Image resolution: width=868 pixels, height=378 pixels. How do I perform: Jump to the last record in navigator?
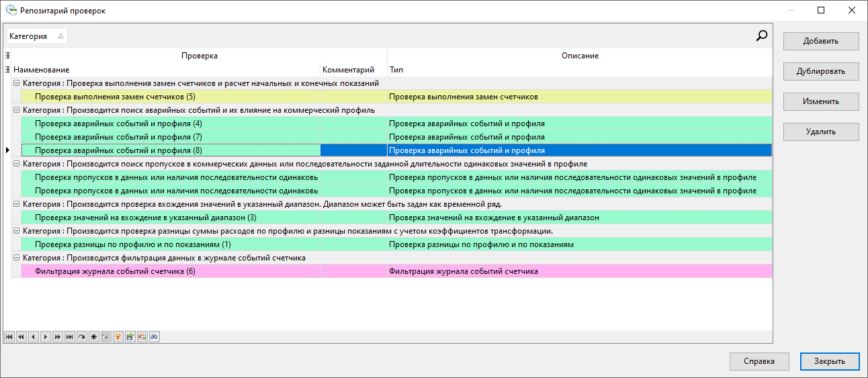(x=70, y=337)
